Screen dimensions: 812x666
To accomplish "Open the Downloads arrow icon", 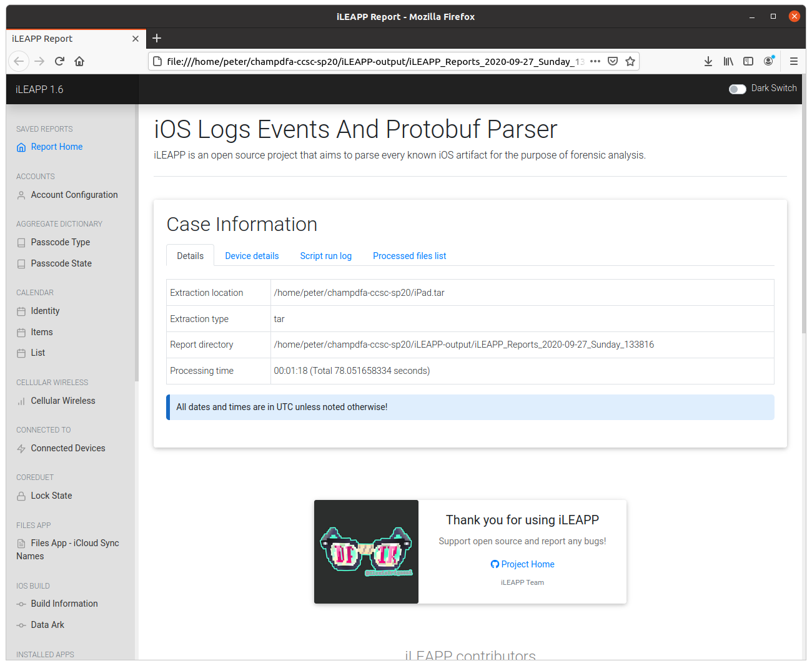I will [x=708, y=61].
